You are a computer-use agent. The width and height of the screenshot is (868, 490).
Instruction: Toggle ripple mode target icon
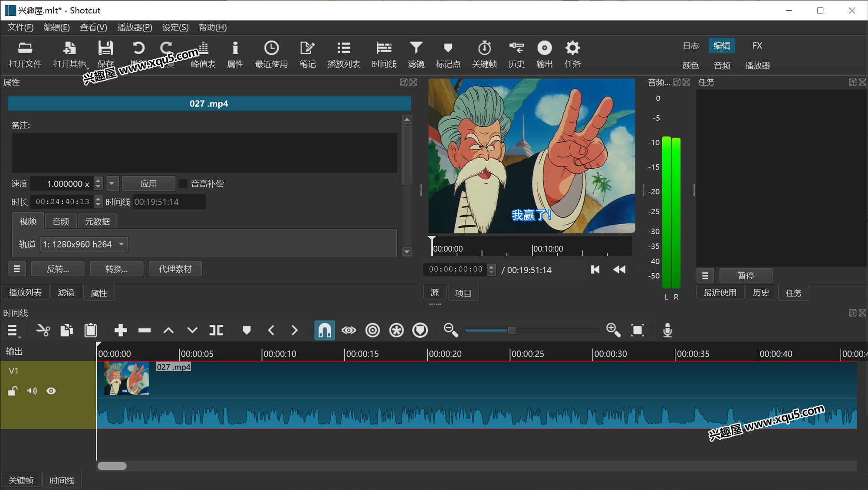[x=372, y=330]
